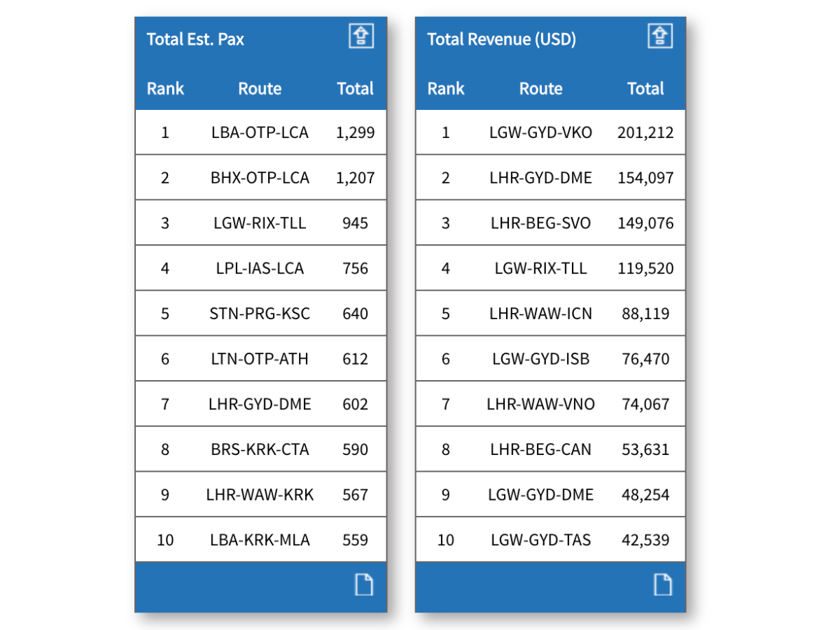Sort by Rank in Total Revenue table
Viewport: 840px width, 630px height.
[x=446, y=89]
